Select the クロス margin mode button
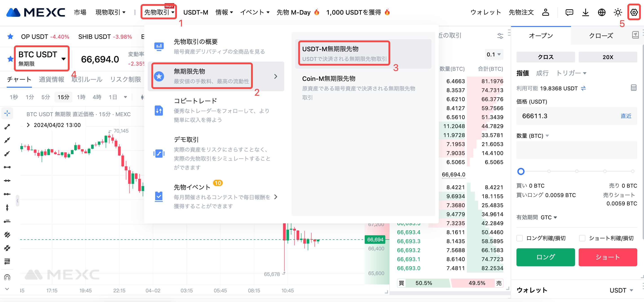This screenshot has height=302, width=644. coord(545,57)
